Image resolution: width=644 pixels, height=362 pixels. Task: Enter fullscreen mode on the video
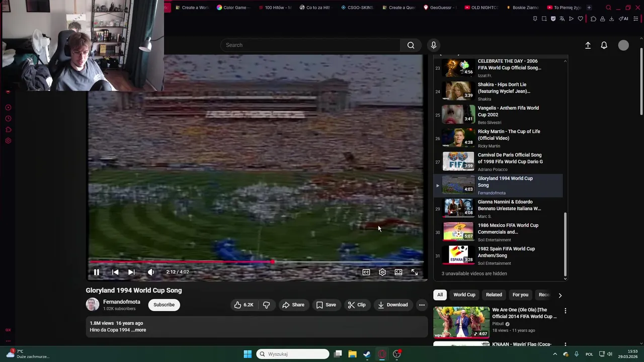(415, 272)
